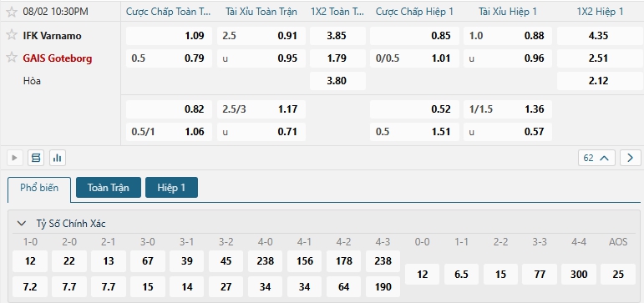Select IFK Varnamo handicap odds 1.09

[x=169, y=36]
